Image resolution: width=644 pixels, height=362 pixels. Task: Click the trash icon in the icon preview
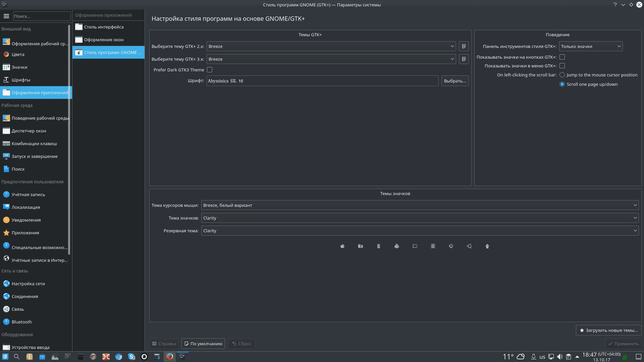(378, 246)
